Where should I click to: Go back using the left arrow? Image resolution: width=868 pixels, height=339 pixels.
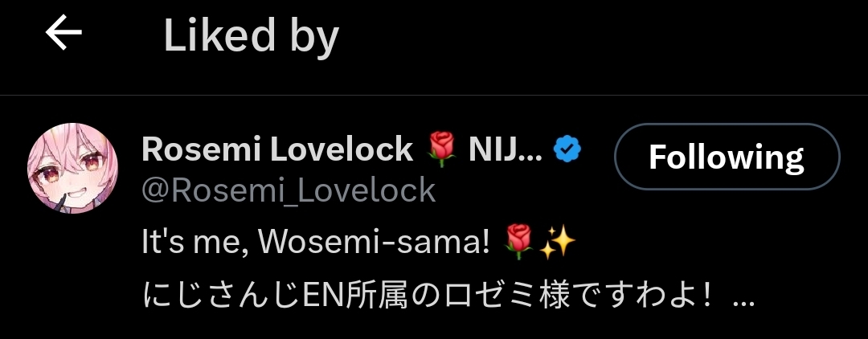point(63,32)
